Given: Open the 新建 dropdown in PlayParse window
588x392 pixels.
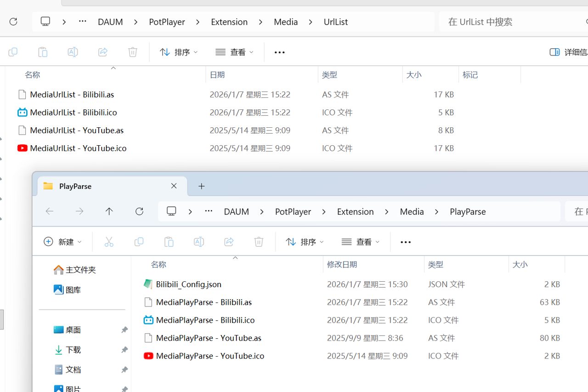Looking at the screenshot, I should coord(62,242).
